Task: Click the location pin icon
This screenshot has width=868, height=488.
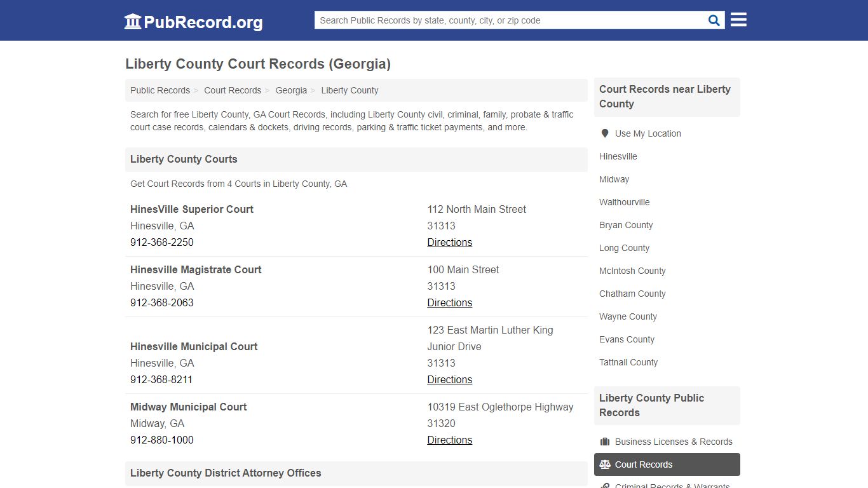Action: pyautogui.click(x=605, y=133)
